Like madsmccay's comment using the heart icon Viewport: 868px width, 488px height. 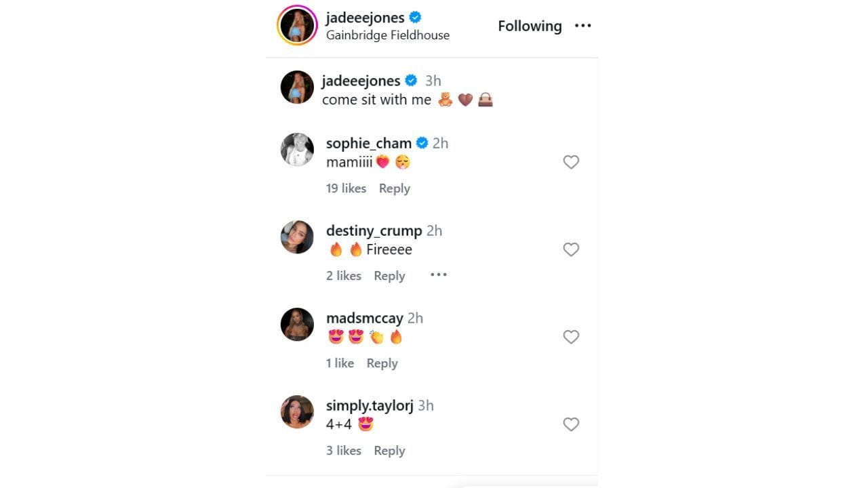pyautogui.click(x=571, y=337)
